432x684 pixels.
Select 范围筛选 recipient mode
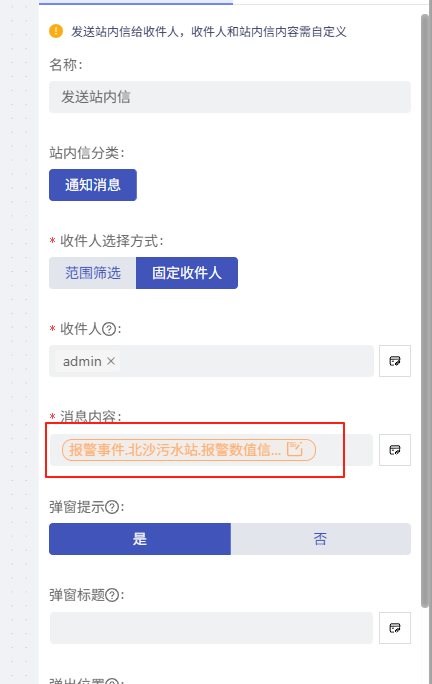pos(93,273)
